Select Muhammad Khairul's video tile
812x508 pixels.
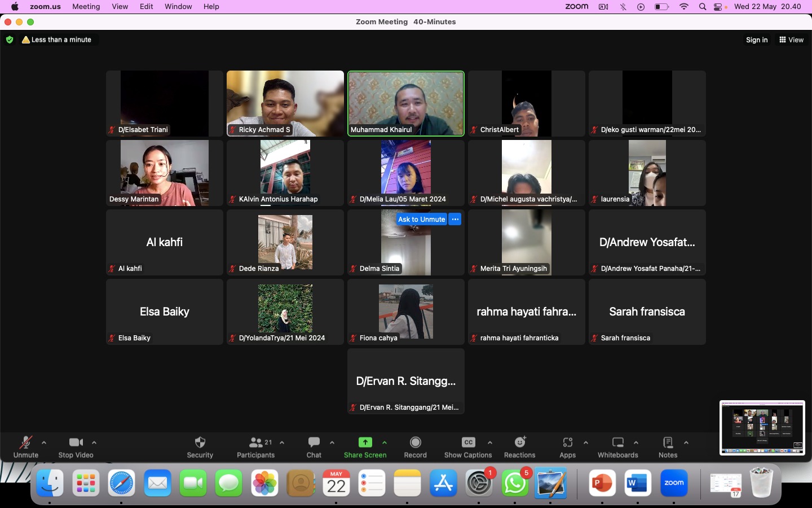click(406, 103)
